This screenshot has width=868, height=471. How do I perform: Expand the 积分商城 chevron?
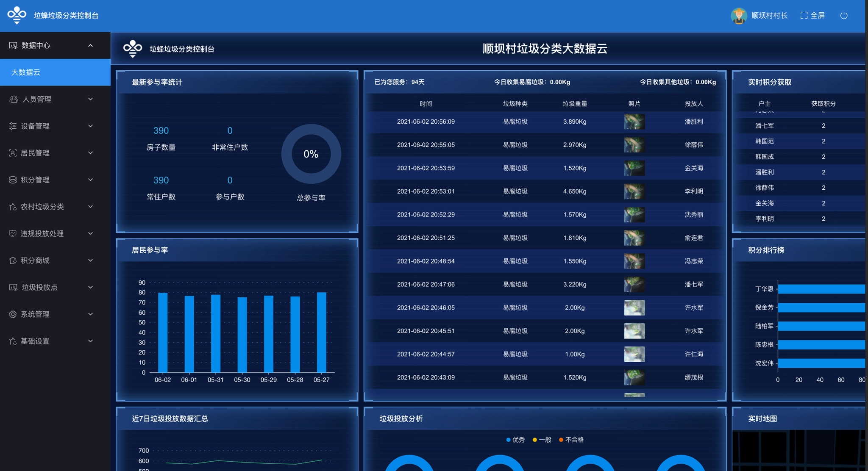90,260
